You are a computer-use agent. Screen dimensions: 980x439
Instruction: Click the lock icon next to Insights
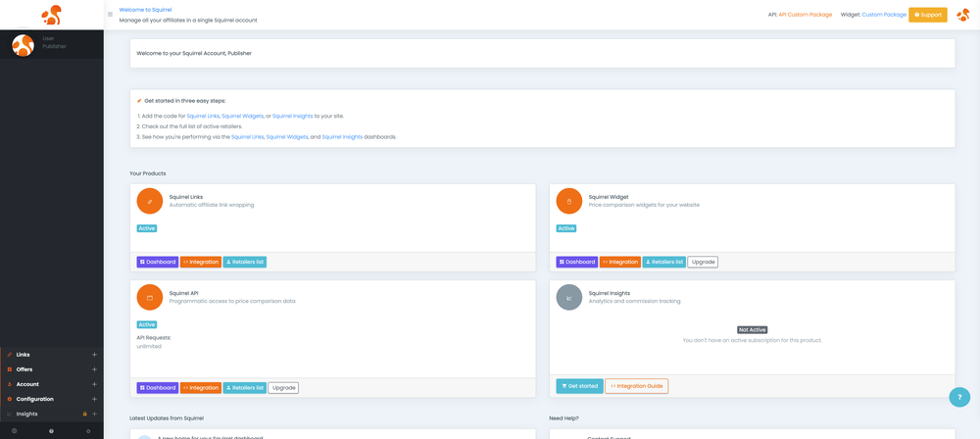point(84,414)
